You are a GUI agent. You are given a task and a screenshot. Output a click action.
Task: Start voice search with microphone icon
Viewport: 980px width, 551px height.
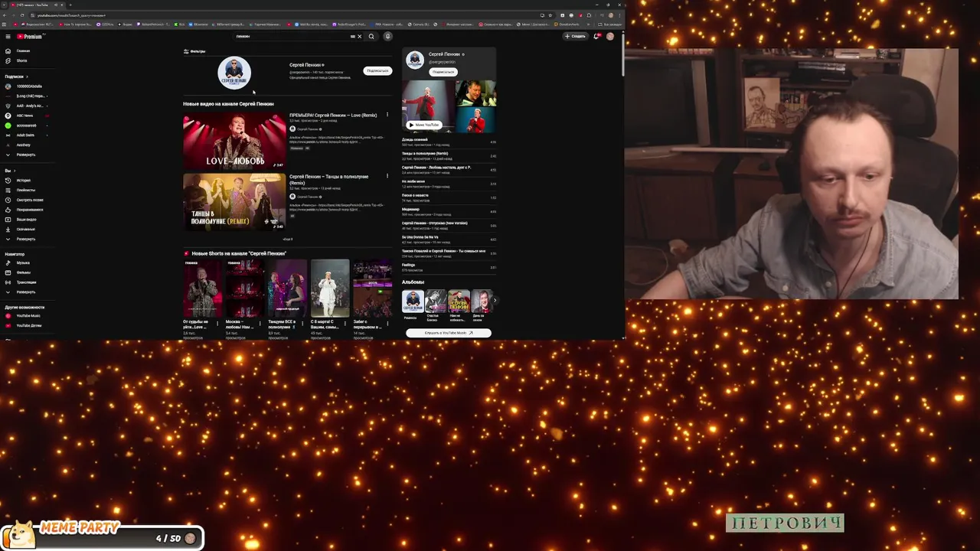(x=387, y=36)
